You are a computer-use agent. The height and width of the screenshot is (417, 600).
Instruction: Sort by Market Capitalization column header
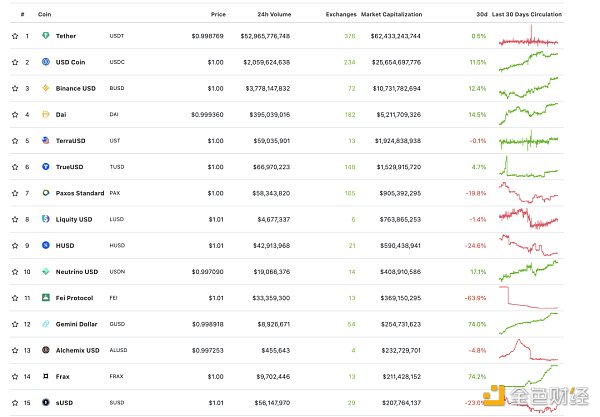point(391,15)
